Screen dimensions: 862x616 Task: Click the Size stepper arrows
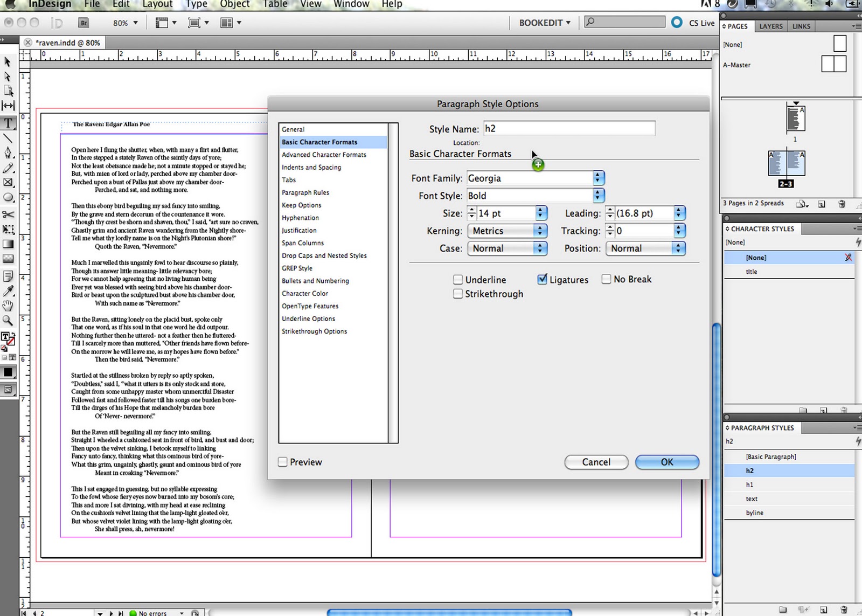point(472,213)
